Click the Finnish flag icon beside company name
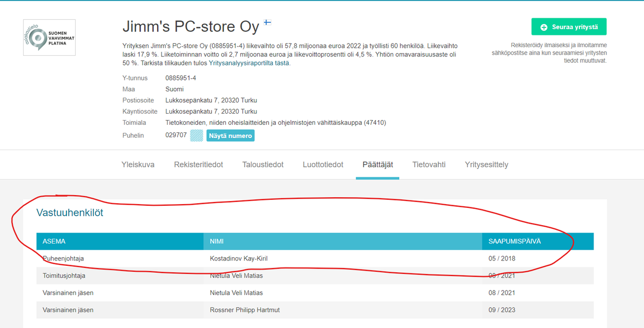The width and height of the screenshot is (644, 328). pyautogui.click(x=267, y=23)
